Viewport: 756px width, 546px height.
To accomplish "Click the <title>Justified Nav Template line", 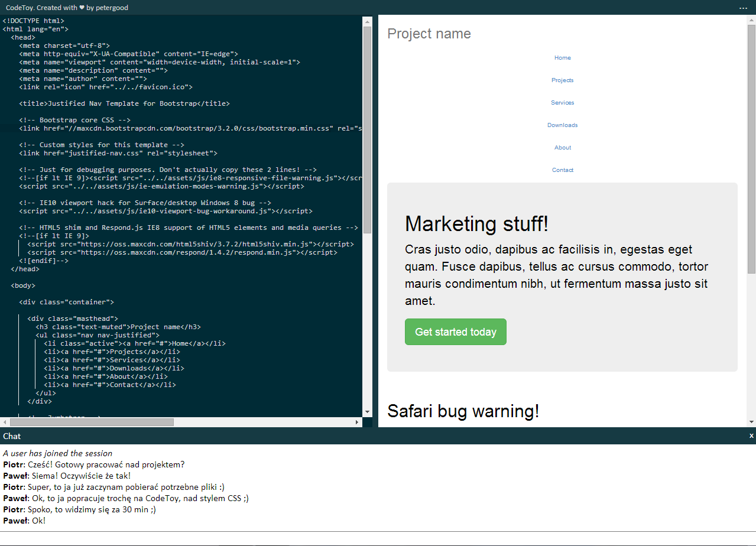I will (124, 103).
